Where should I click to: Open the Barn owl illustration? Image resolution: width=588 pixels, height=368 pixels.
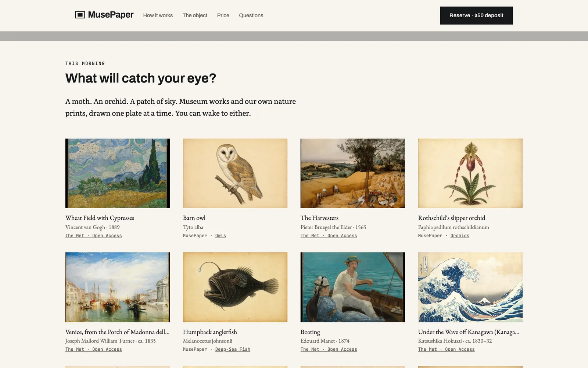click(x=235, y=173)
